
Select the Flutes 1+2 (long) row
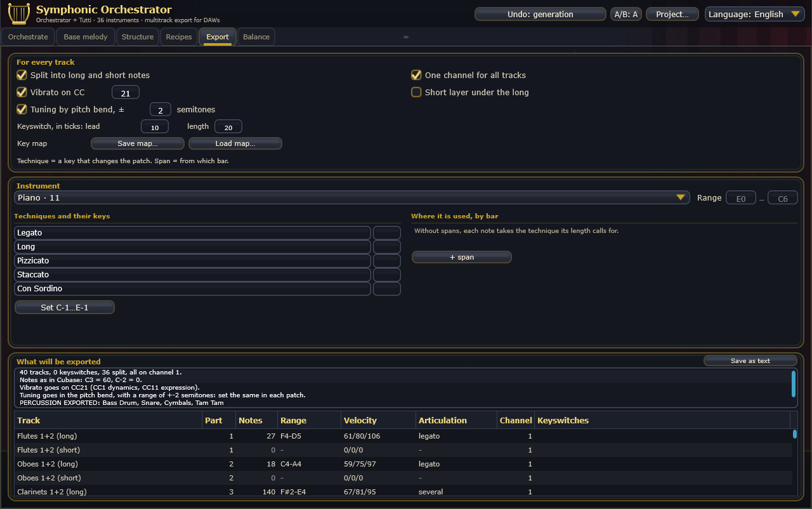pyautogui.click(x=403, y=436)
